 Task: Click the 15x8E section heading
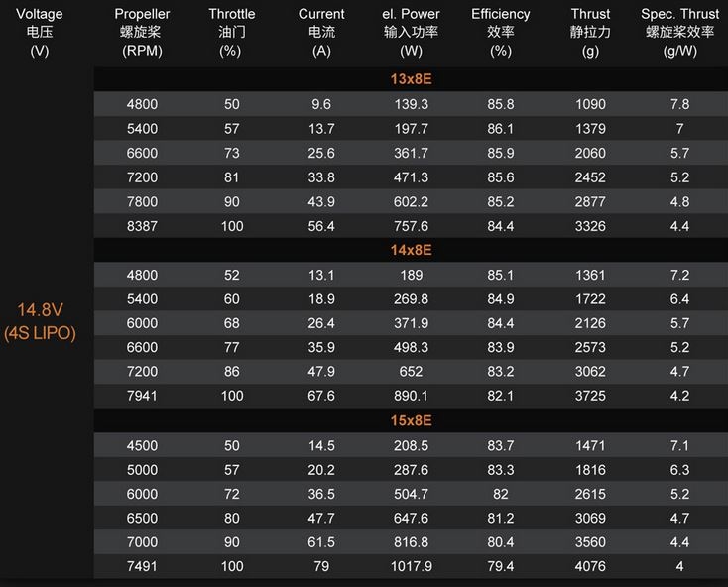point(411,420)
